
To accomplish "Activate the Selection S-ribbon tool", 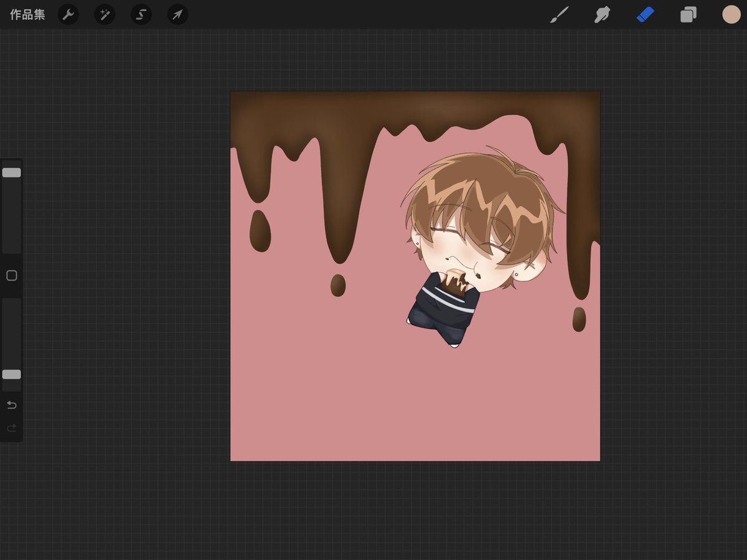I will coord(141,15).
